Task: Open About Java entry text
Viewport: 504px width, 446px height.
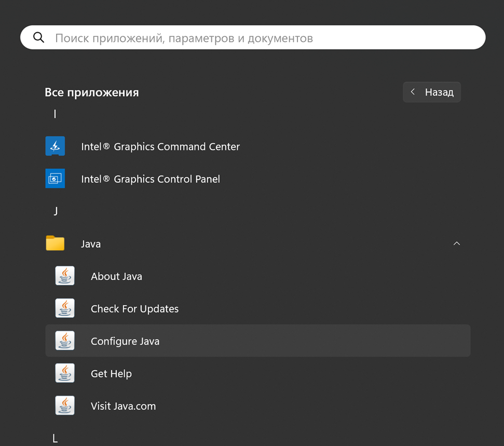Action: pyautogui.click(x=116, y=277)
